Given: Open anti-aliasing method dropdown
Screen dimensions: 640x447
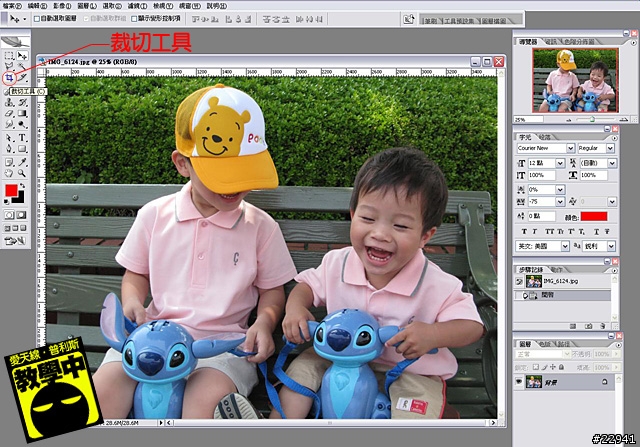Looking at the screenshot, I should pyautogui.click(x=611, y=246).
